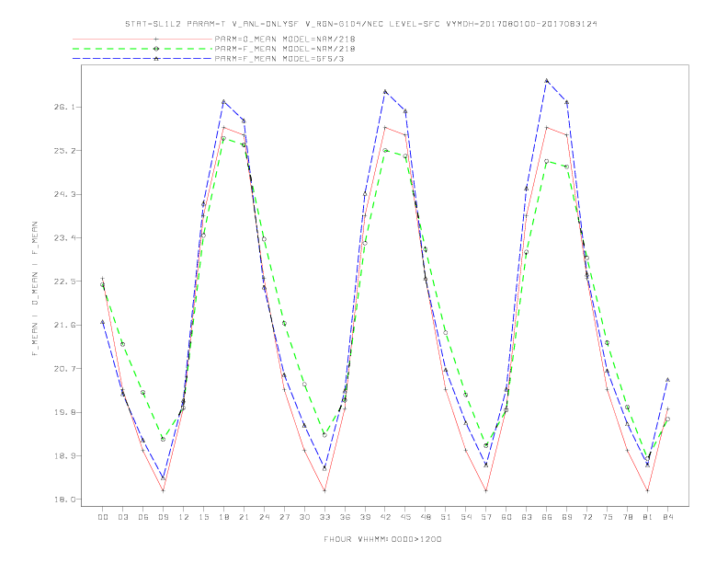Image resolution: width=728 pixels, height=563 pixels.
Task: Click forecast hour label 72
Action: click(587, 517)
